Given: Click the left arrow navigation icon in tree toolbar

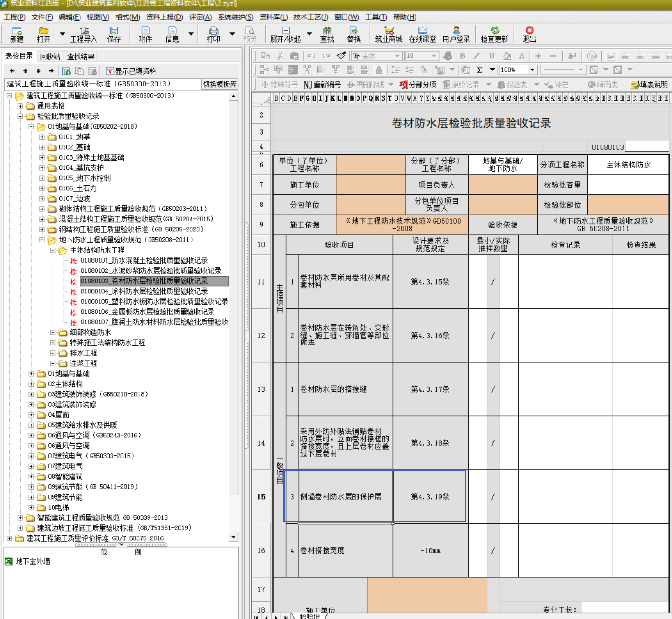Looking at the screenshot, I should click(12, 71).
